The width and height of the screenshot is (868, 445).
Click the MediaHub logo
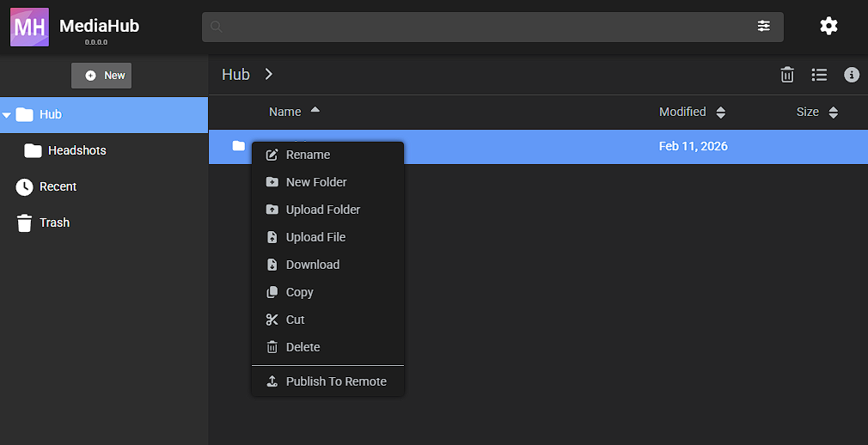pyautogui.click(x=29, y=27)
